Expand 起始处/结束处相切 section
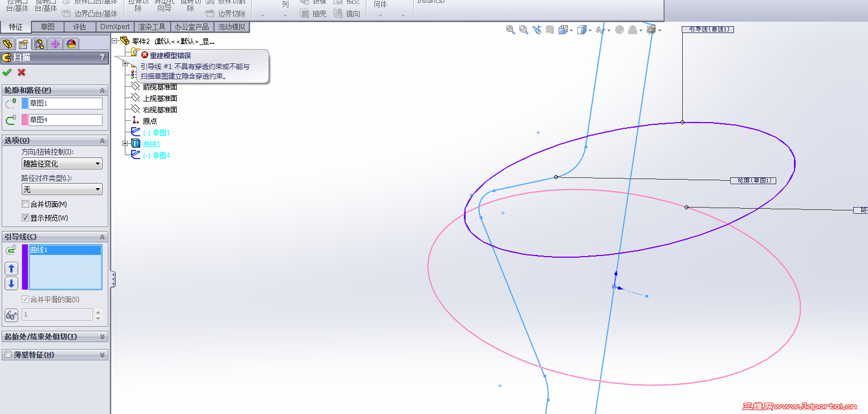 point(103,337)
